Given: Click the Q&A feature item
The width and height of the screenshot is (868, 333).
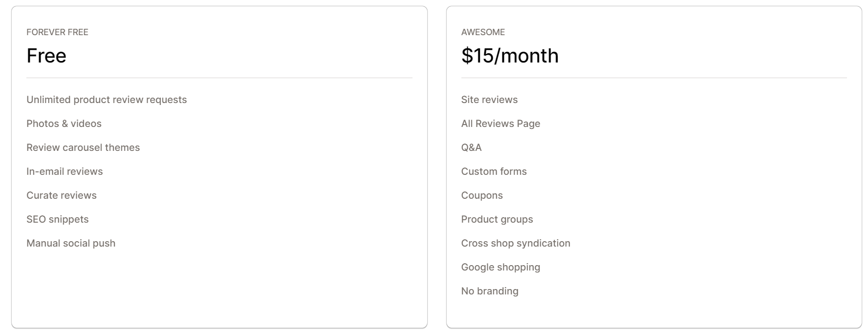Looking at the screenshot, I should (471, 147).
